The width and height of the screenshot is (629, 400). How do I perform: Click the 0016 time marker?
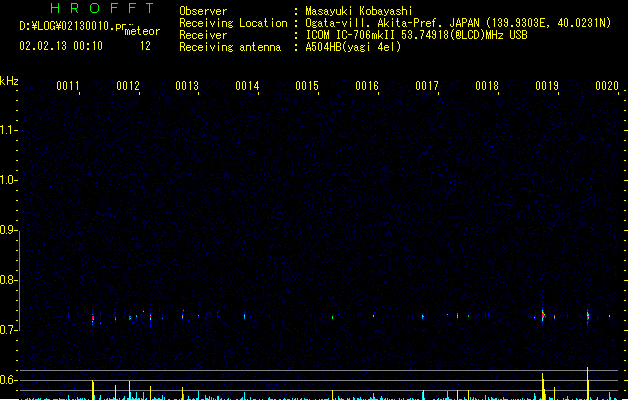pyautogui.click(x=367, y=86)
